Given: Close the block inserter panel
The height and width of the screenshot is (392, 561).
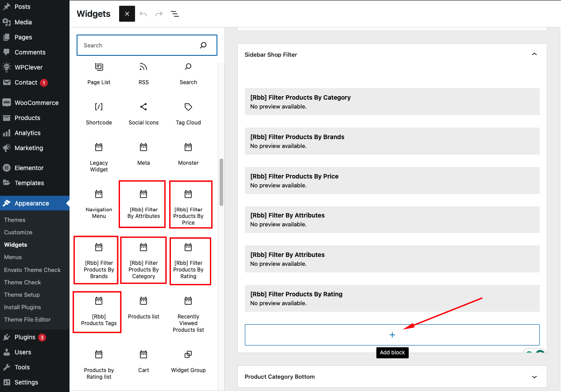Looking at the screenshot, I should (x=127, y=14).
